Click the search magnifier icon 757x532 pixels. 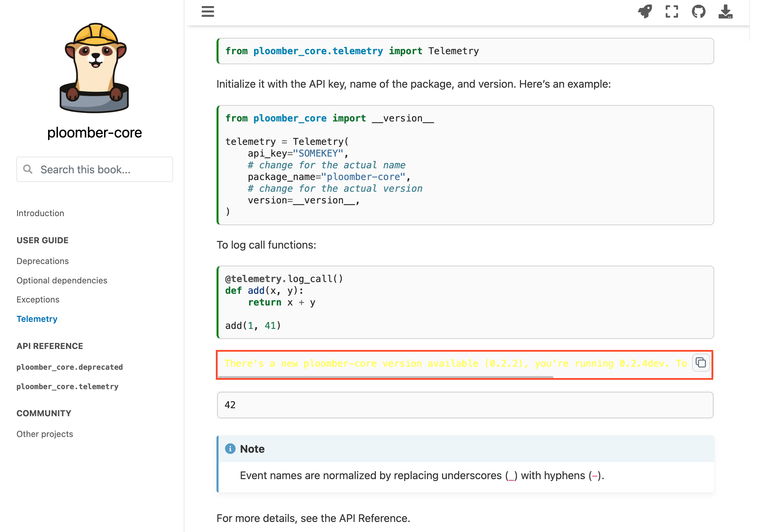(28, 169)
